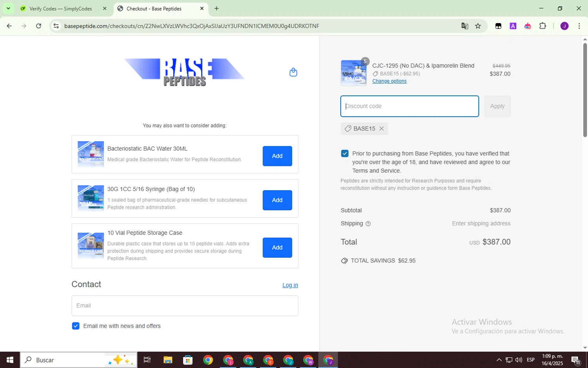Image resolution: width=588 pixels, height=368 pixels.
Task: Add 30G 1CC 5/16 Syringe bag
Action: click(x=277, y=200)
